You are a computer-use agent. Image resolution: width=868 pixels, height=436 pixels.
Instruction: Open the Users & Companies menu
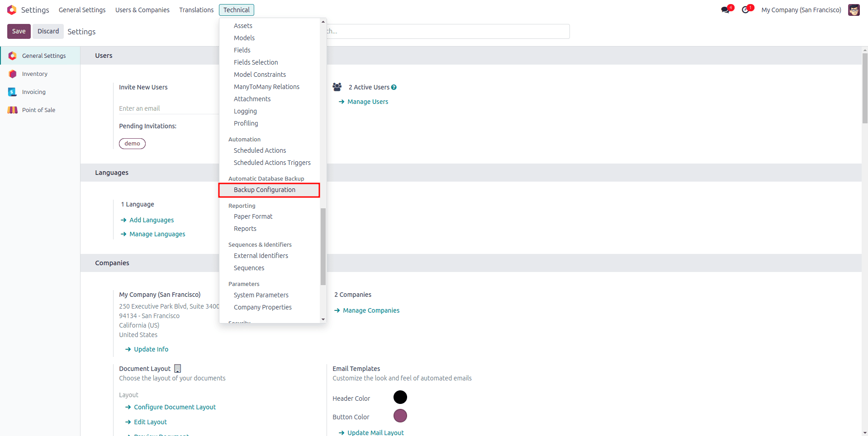point(142,10)
